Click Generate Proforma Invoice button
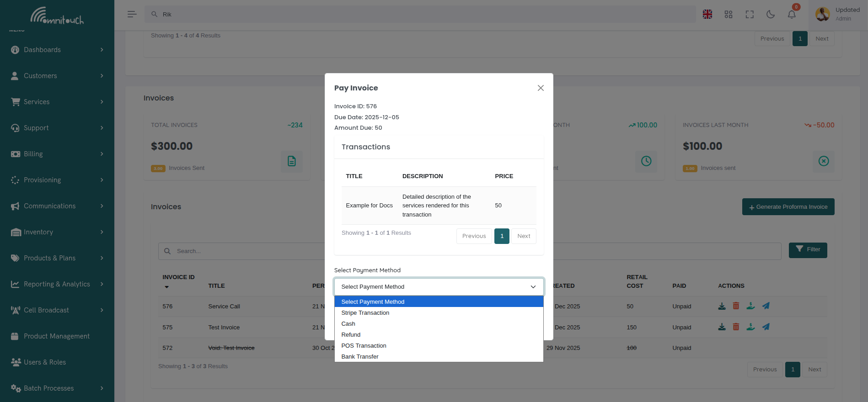Viewport: 868px width, 402px height. 788,207
